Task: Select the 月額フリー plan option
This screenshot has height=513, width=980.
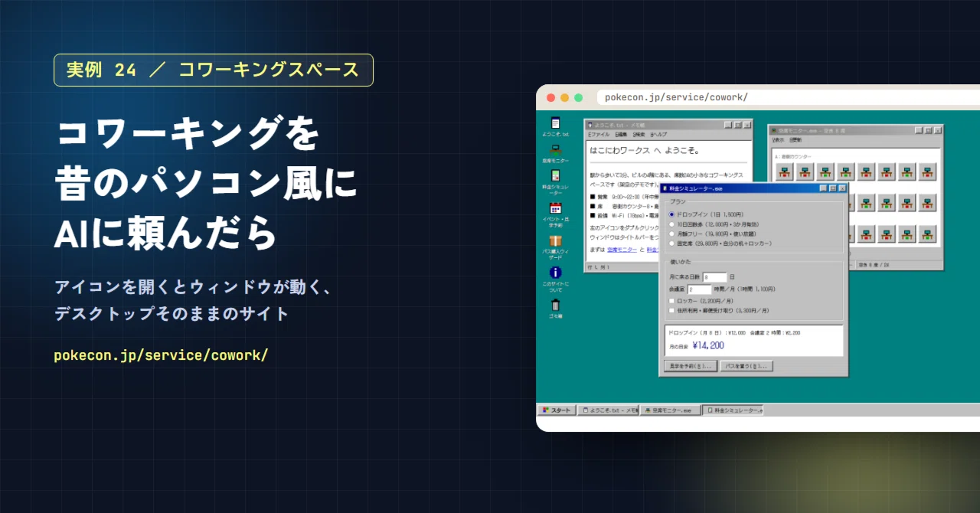Action: click(714, 234)
